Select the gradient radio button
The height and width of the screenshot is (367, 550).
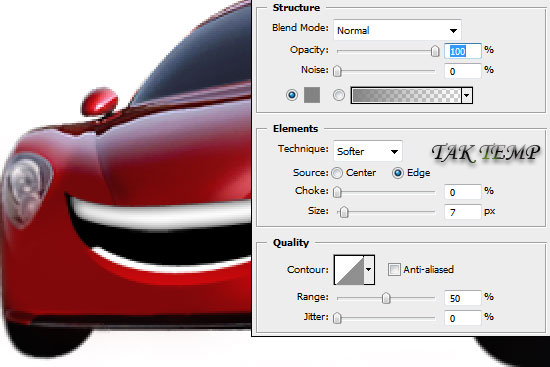pos(338,95)
